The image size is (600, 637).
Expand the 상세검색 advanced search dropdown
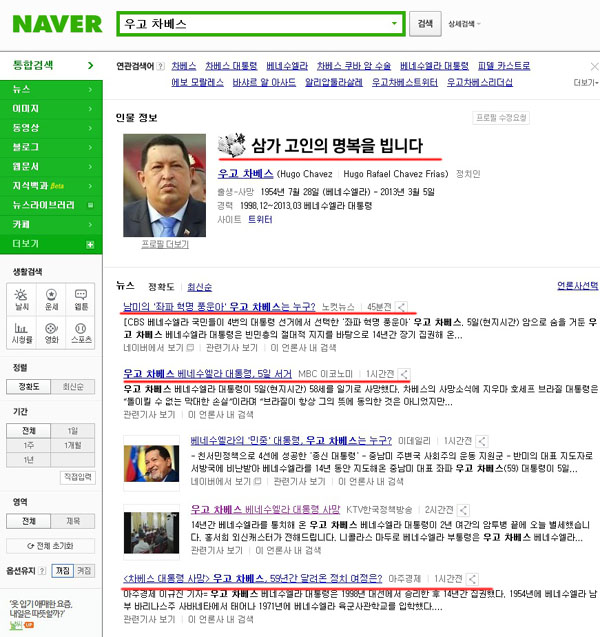(464, 24)
